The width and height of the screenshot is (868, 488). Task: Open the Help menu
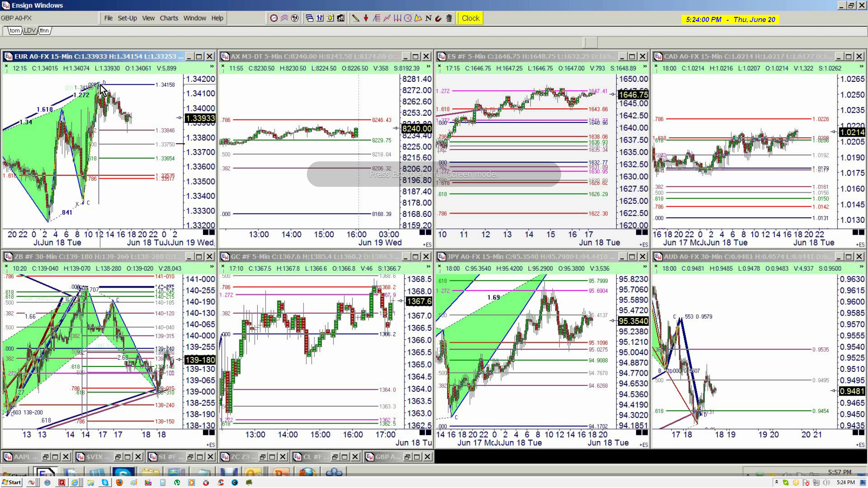point(217,18)
